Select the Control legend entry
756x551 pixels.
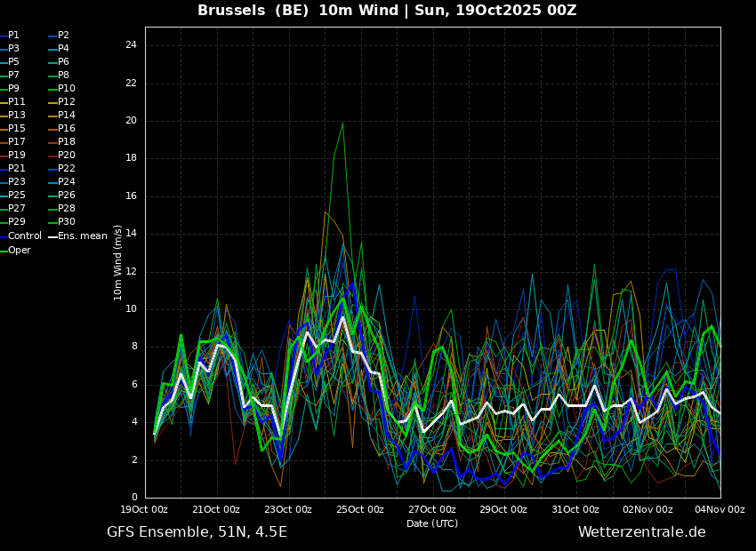click(20, 236)
